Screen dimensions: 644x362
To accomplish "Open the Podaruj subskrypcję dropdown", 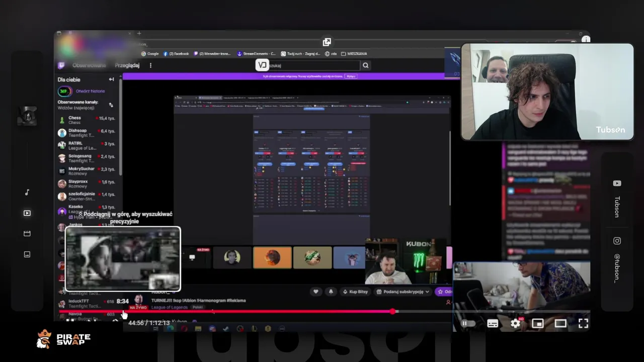I will click(x=403, y=292).
